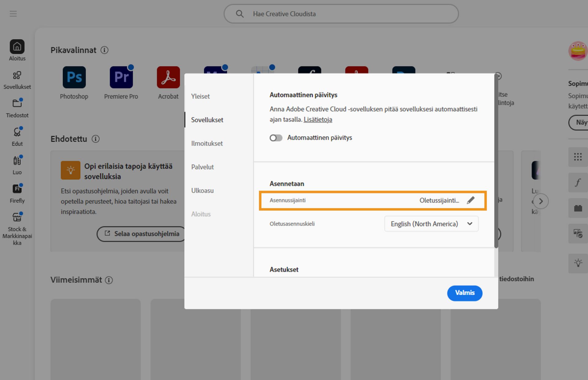The width and height of the screenshot is (588, 380).
Task: Open Oletusasennuskieli language dropdown
Action: tap(431, 224)
